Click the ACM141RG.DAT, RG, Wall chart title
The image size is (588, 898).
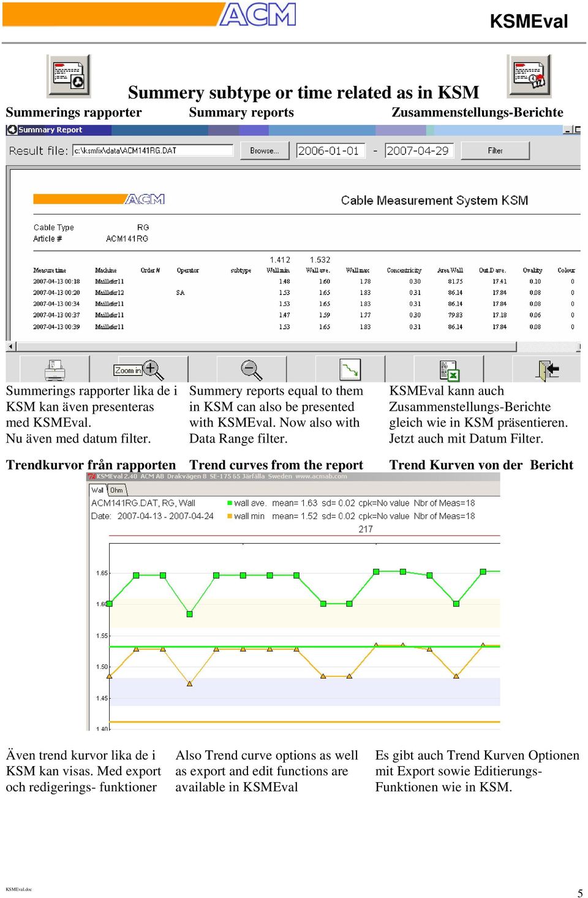point(143,503)
